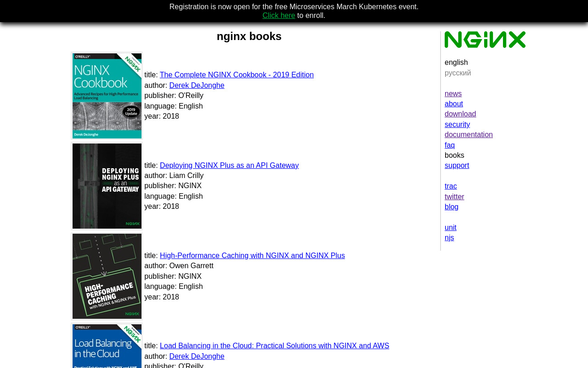Open the Deploying NGINX Plus cover image
The image size is (588, 368).
pos(107,186)
